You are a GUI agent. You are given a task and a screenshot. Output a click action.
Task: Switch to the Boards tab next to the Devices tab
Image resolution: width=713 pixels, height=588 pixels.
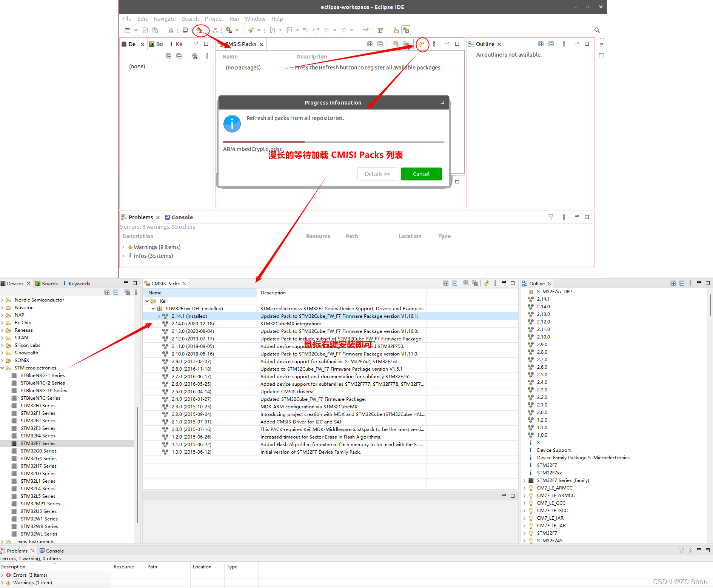click(46, 283)
